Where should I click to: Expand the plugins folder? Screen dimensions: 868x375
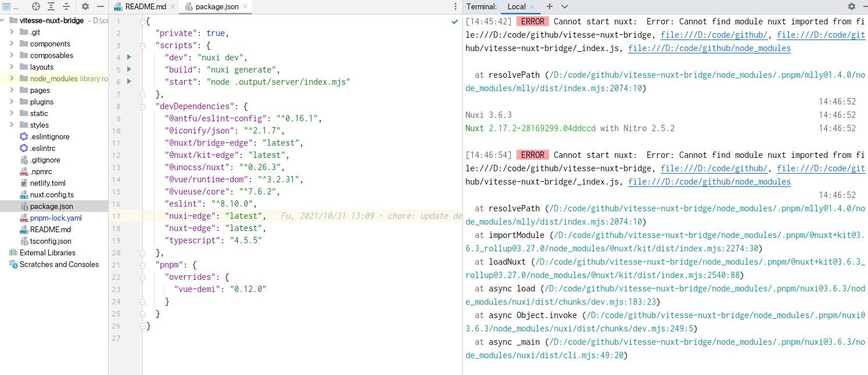[x=12, y=102]
